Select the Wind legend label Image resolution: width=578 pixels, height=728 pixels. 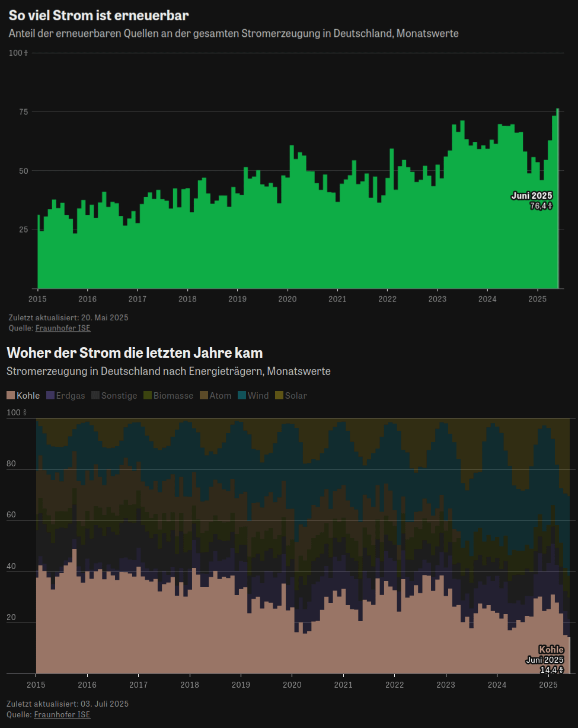tap(258, 395)
